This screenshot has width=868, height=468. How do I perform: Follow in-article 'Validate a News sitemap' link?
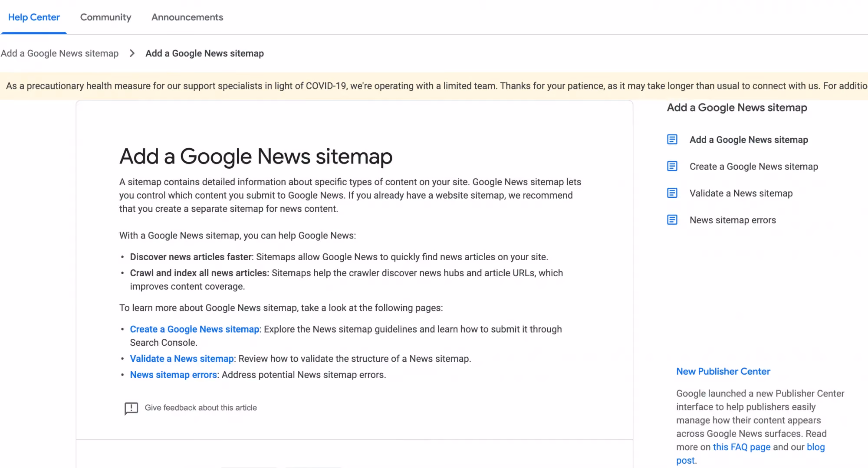pos(182,359)
